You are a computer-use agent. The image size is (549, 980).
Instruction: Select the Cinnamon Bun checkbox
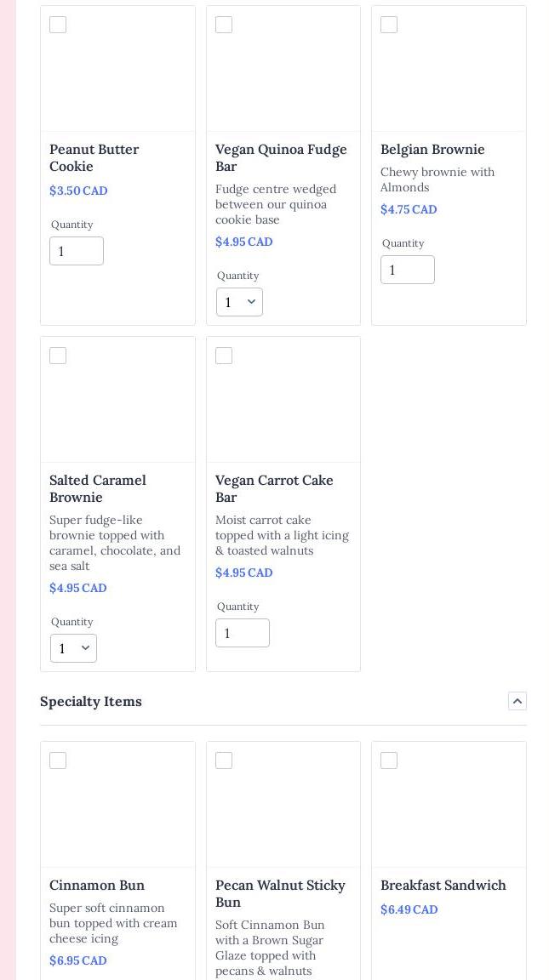tap(58, 761)
